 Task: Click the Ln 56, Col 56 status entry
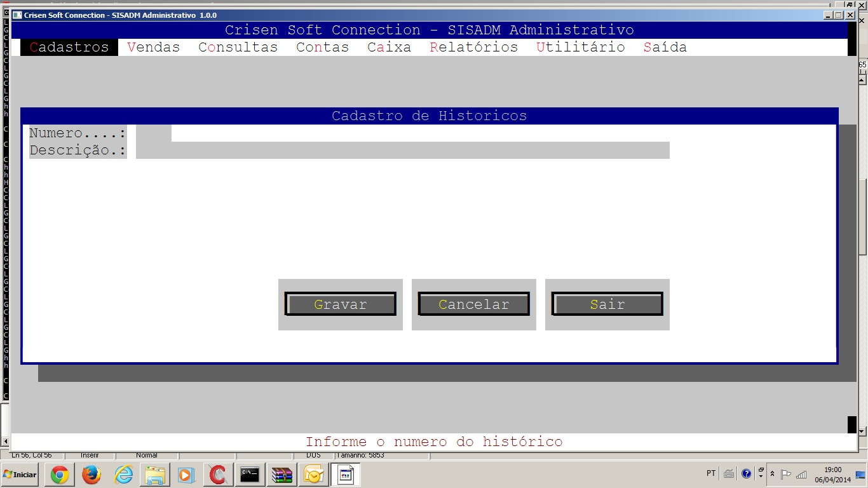pos(32,455)
